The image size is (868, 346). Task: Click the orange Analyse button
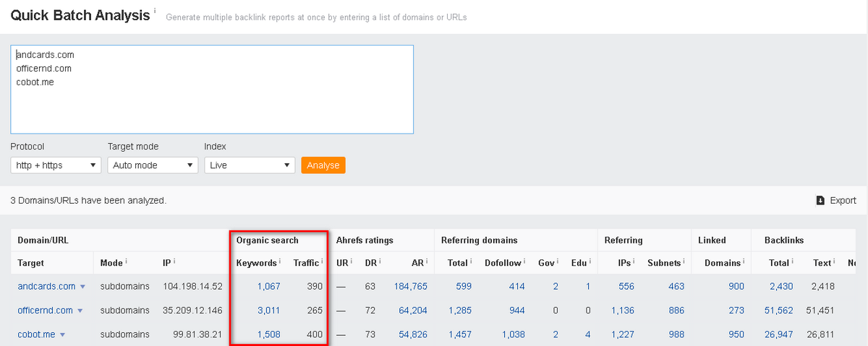[323, 165]
